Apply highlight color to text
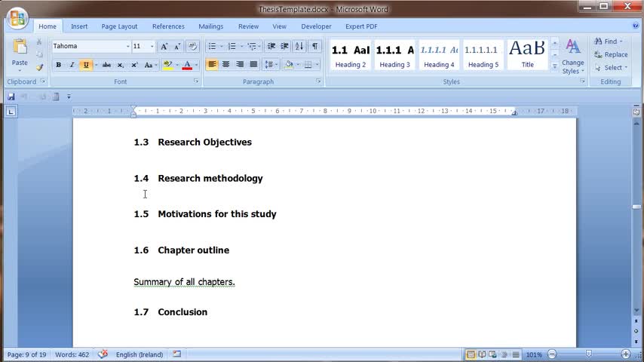This screenshot has height=362, width=644. 167,65
